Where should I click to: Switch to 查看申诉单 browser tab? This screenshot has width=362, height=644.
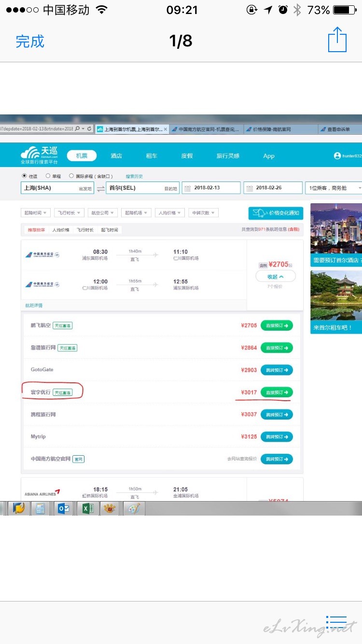click(x=340, y=129)
